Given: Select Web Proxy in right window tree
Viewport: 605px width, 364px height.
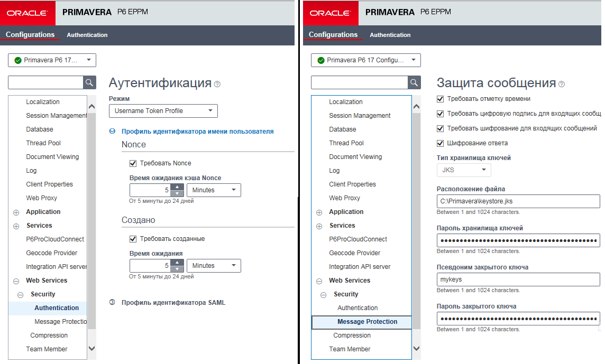Looking at the screenshot, I should [345, 198].
